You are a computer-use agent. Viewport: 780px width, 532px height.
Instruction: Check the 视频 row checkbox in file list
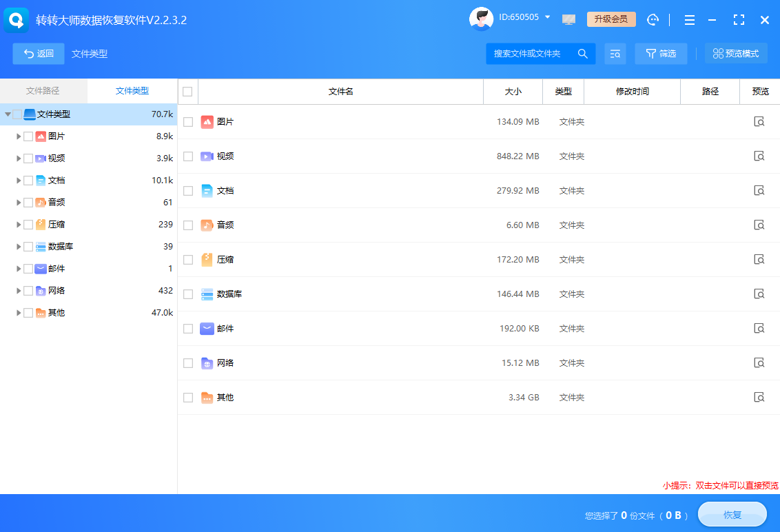pyautogui.click(x=188, y=156)
